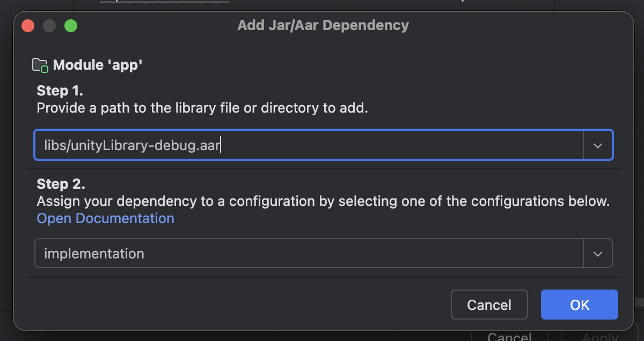Click the configuration dropdown chevron arrow
This screenshot has width=644, height=341.
click(x=598, y=254)
